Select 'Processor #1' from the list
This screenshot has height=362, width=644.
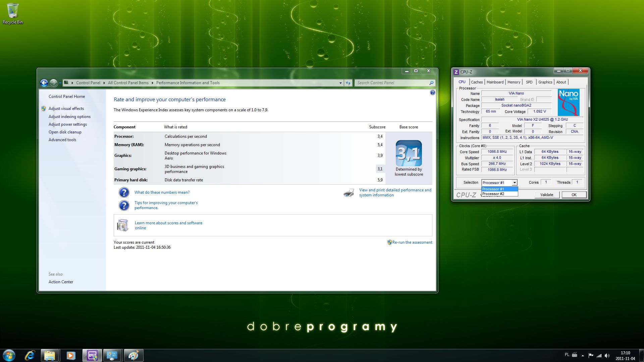pos(499,189)
